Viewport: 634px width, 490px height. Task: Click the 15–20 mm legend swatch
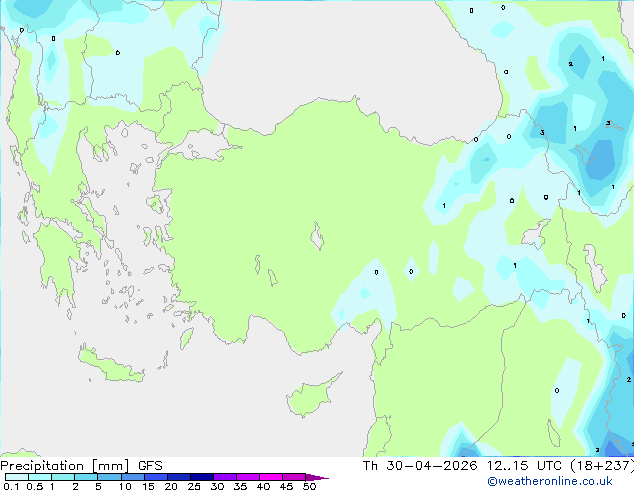pyautogui.click(x=156, y=477)
